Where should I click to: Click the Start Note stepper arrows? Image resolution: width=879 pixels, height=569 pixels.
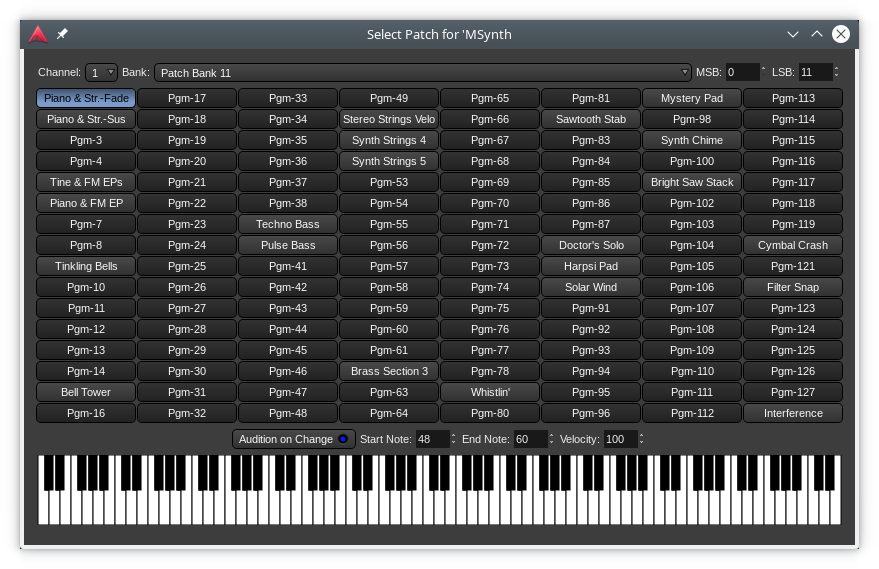coord(453,439)
